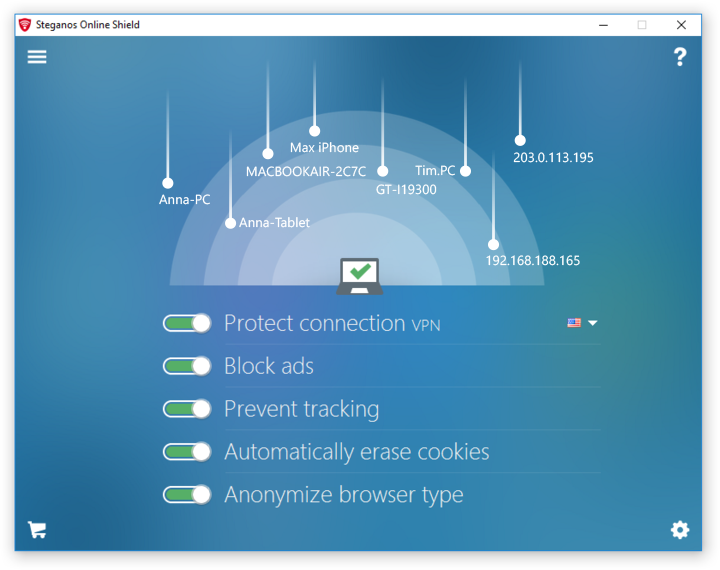Switch off Automatically erase cookies
720x570 pixels.
point(187,452)
